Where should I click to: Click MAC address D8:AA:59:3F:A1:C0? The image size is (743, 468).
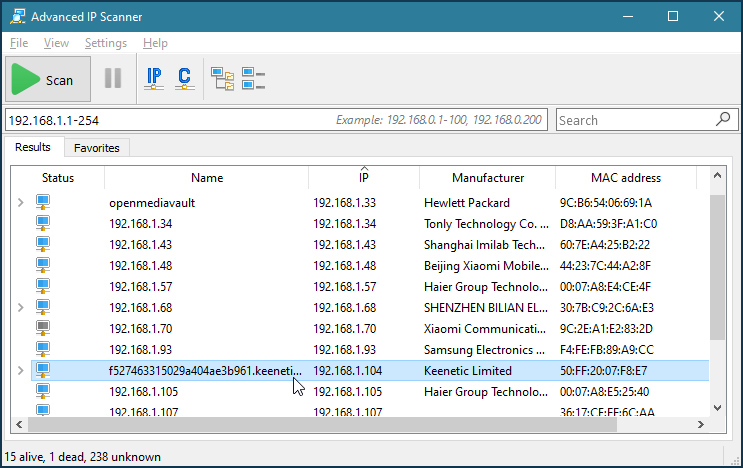(x=608, y=224)
